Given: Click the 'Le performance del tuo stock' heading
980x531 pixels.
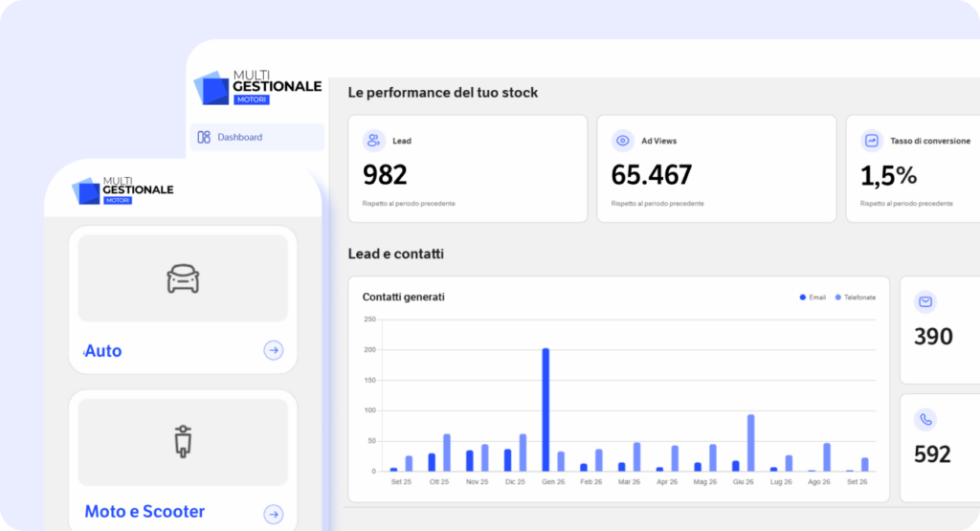Looking at the screenshot, I should point(442,93).
